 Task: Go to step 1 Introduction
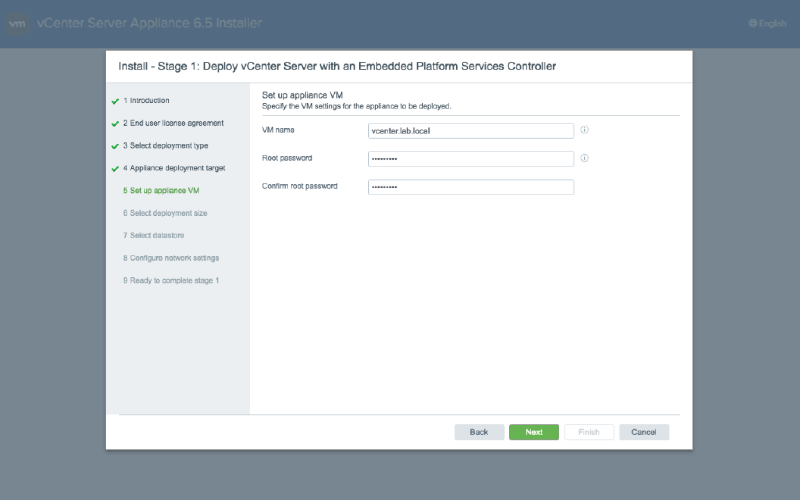149,101
